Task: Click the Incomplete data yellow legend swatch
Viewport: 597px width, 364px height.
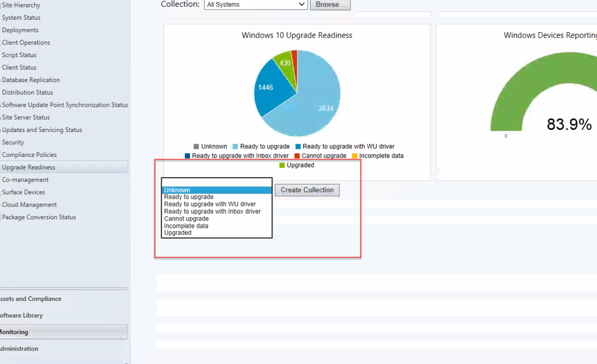Action: [354, 156]
